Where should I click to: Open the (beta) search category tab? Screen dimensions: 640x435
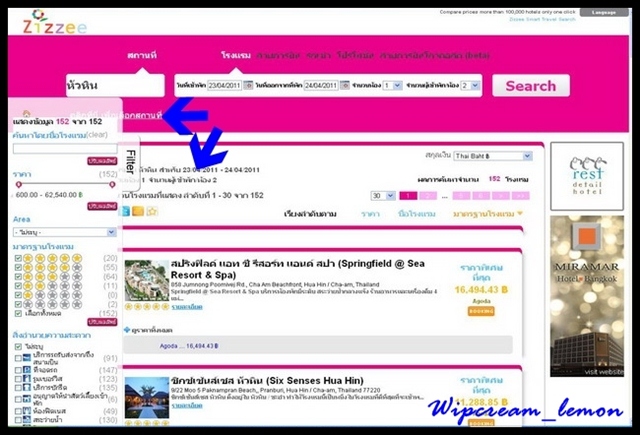434,55
